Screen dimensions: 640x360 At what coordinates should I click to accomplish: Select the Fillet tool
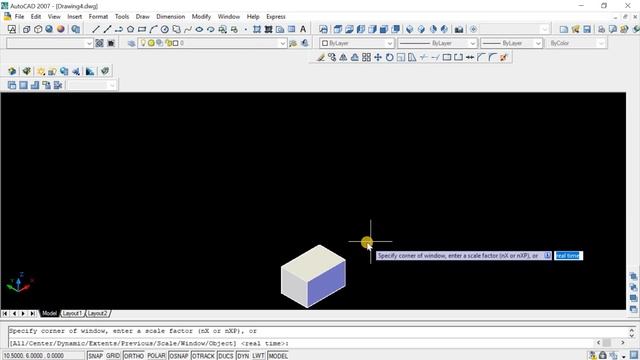coord(493,57)
